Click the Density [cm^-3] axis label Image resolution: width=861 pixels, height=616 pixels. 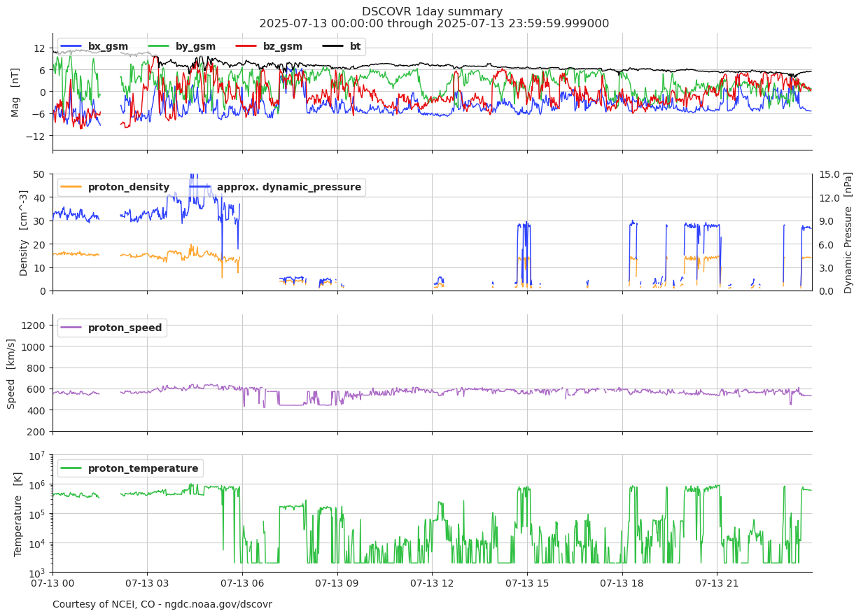click(x=24, y=232)
